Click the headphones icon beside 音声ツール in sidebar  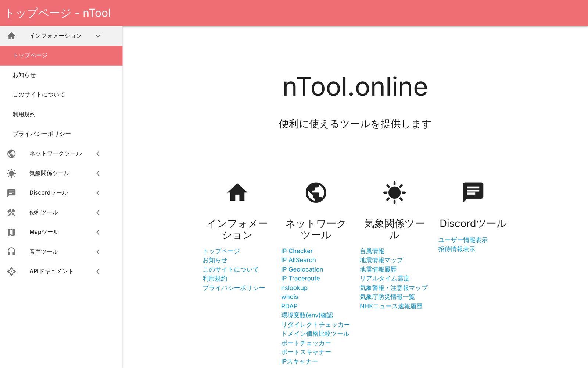(11, 252)
